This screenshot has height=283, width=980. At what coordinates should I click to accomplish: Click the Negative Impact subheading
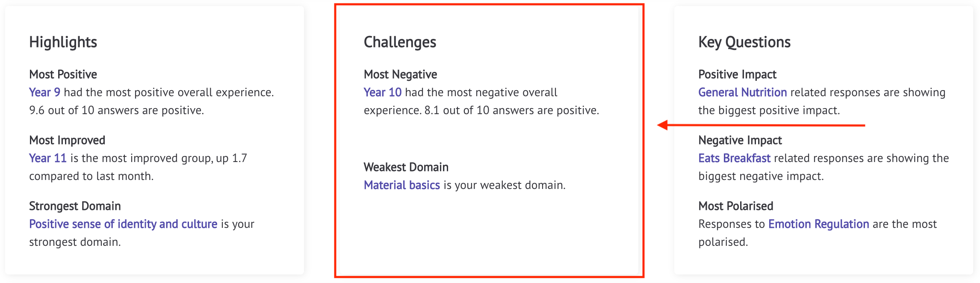pyautogui.click(x=740, y=140)
